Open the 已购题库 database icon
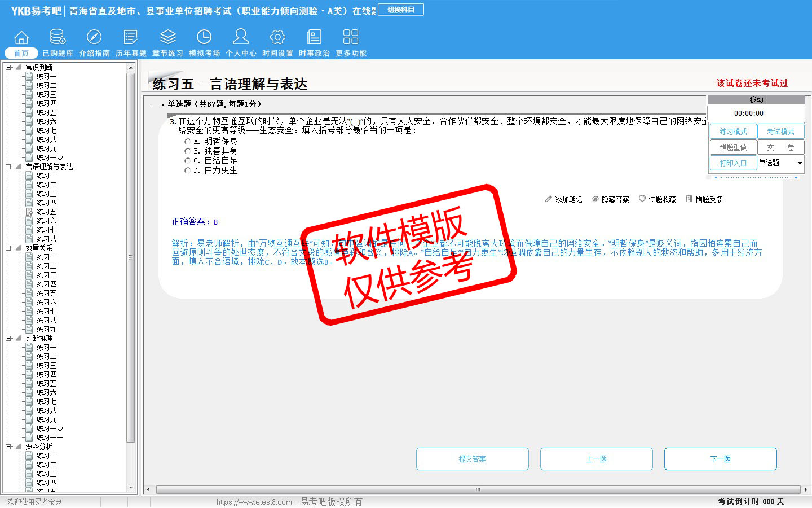This screenshot has height=508, width=812. tap(58, 38)
